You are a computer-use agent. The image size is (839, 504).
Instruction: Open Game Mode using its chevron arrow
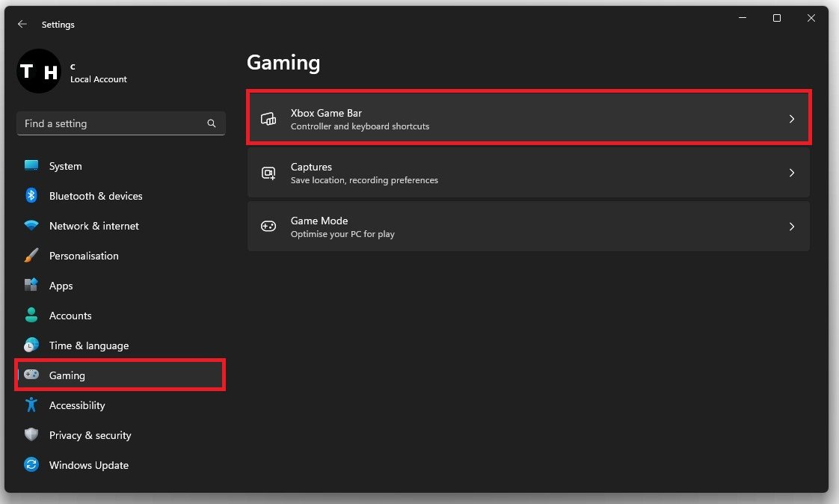pos(792,227)
